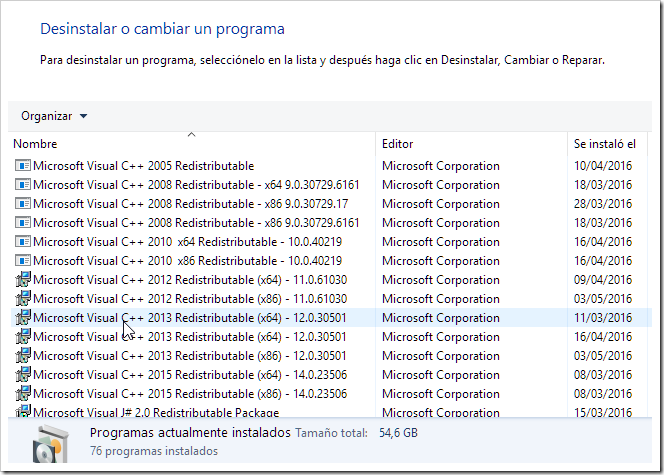
Task: Click the 54,6 GB total size value
Action: coord(398,433)
